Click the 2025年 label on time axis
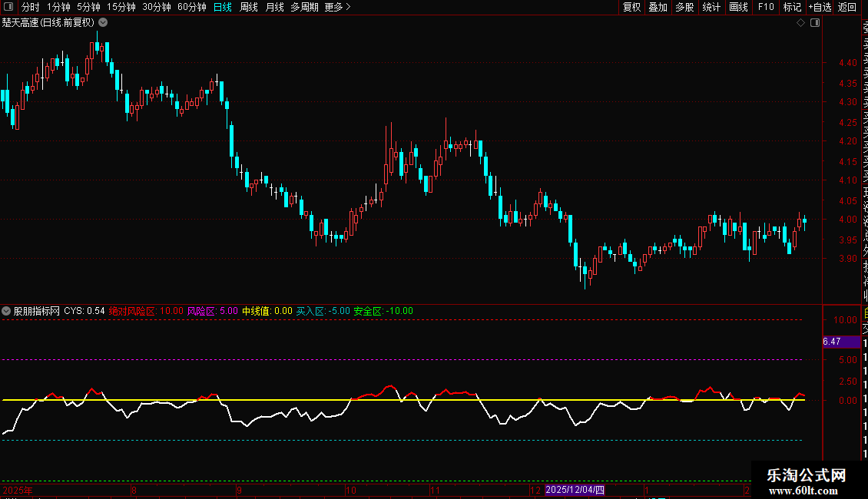 point(18,490)
